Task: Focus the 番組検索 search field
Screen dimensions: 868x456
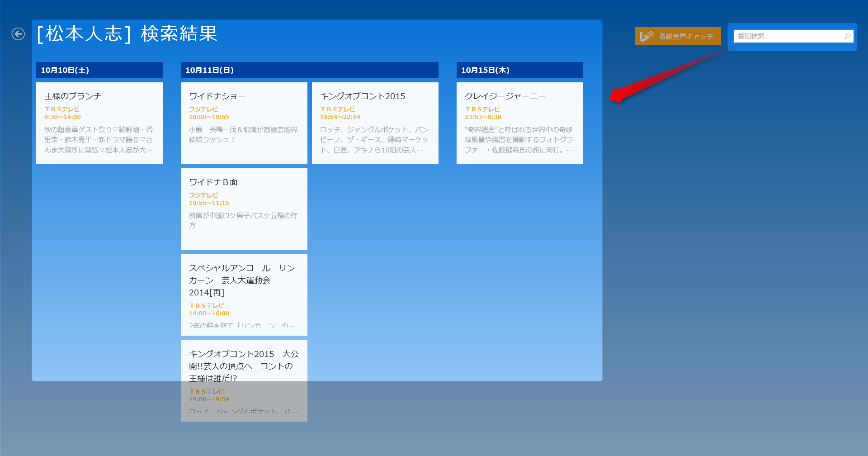Action: point(793,36)
